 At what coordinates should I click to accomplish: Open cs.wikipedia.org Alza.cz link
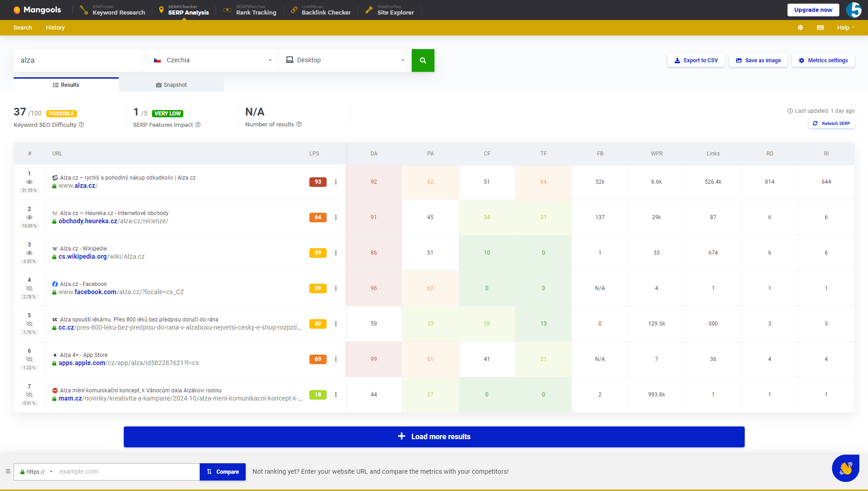(x=101, y=257)
